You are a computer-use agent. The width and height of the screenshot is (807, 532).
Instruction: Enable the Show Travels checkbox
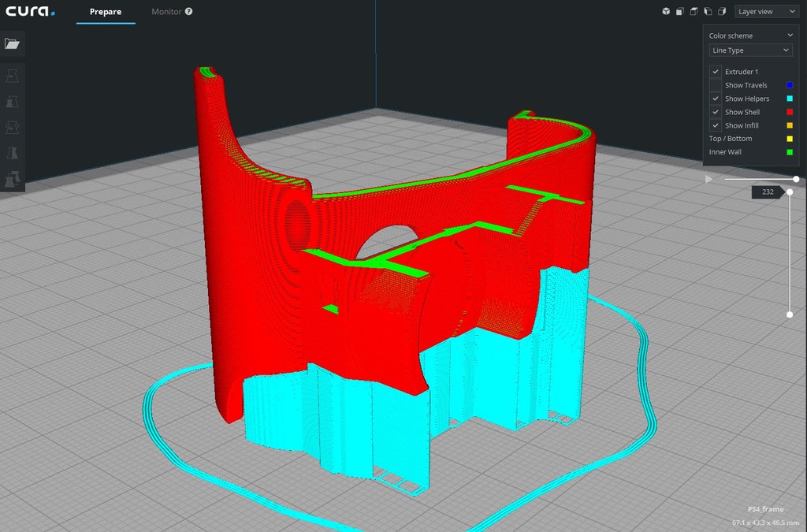click(716, 85)
